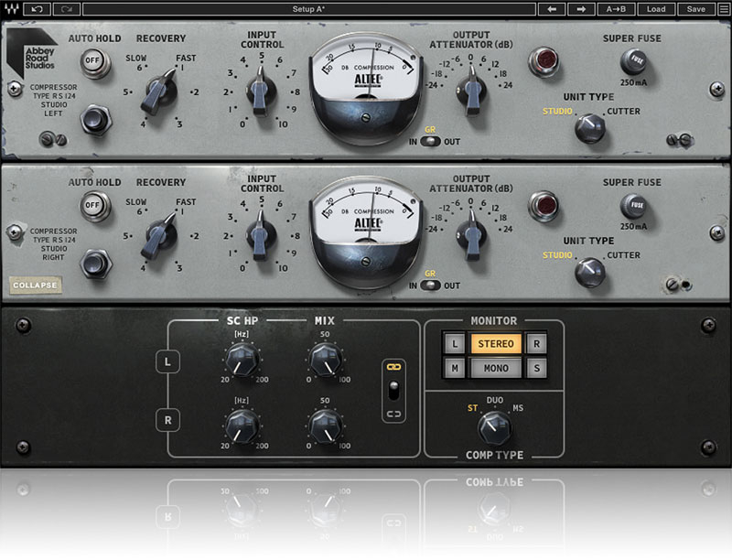Click the left unit Super Fuse cap

pyautogui.click(x=632, y=63)
